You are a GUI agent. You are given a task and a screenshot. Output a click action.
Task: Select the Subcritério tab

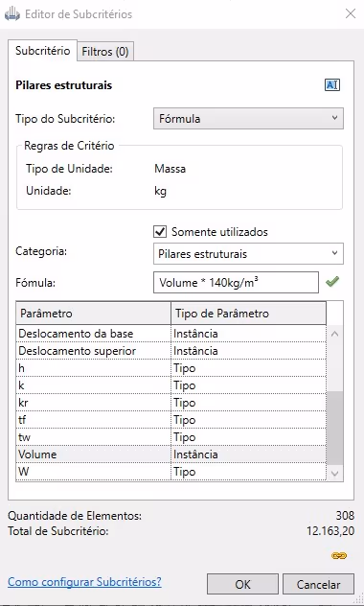click(x=42, y=51)
